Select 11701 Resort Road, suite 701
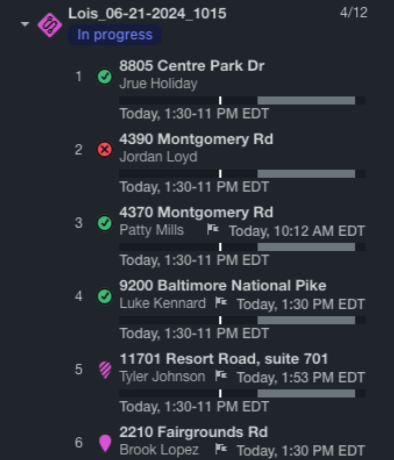The width and height of the screenshot is (394, 460). (x=224, y=359)
